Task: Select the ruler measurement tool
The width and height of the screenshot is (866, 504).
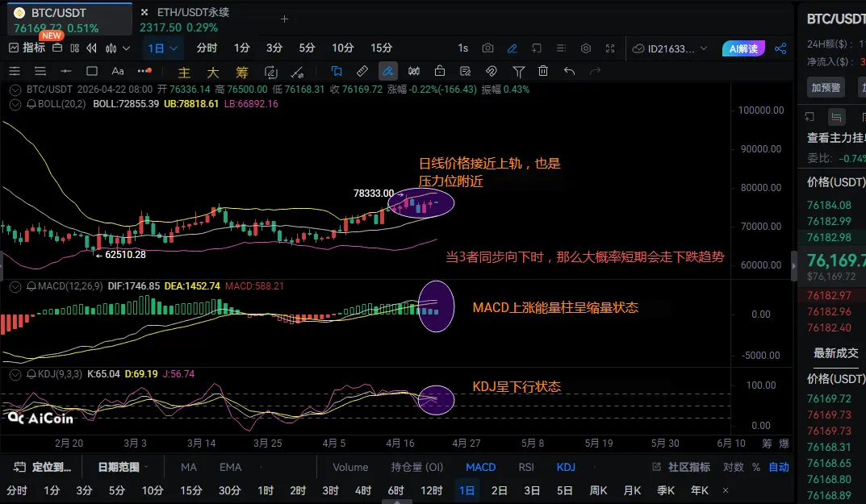Action: (x=362, y=71)
